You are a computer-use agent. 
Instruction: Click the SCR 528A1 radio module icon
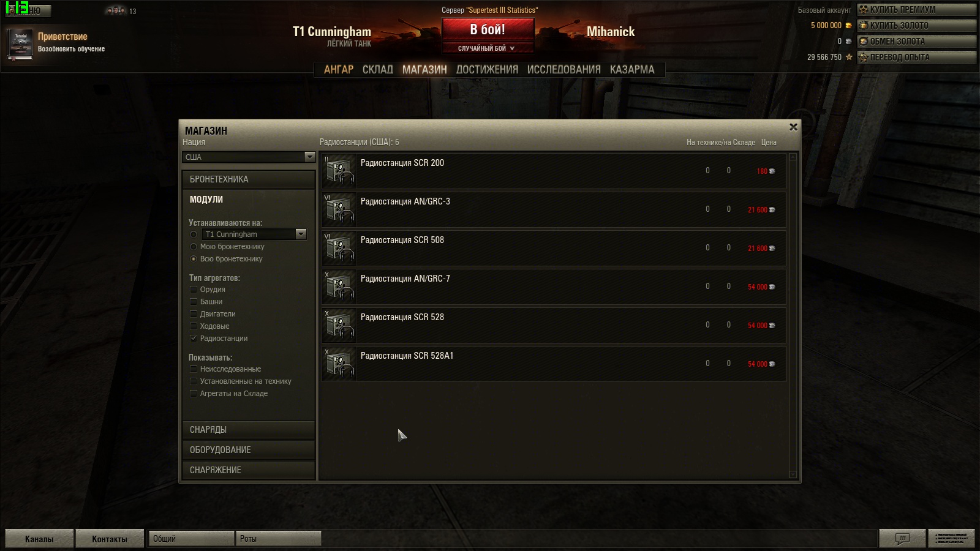click(x=339, y=364)
